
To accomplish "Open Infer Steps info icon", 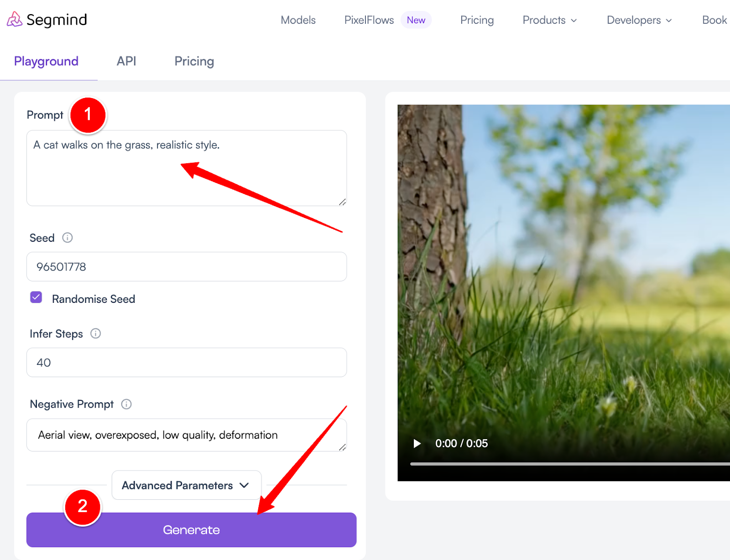I will (95, 333).
